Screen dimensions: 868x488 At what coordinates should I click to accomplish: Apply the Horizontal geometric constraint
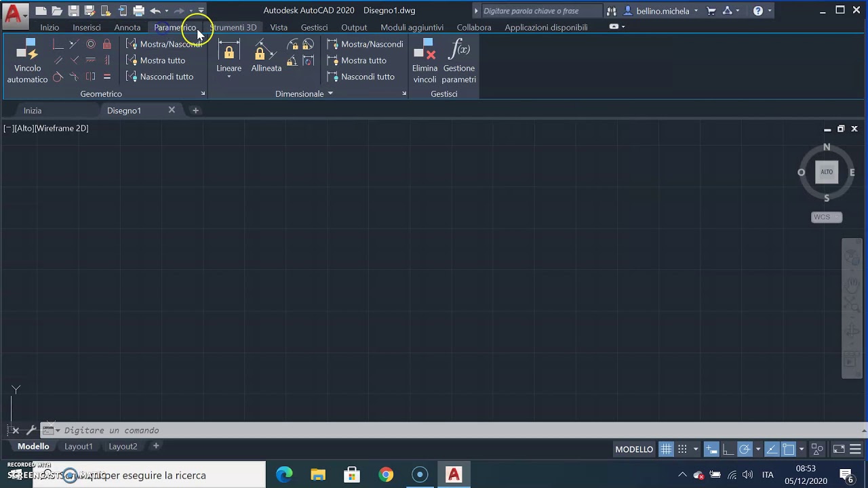(90, 60)
